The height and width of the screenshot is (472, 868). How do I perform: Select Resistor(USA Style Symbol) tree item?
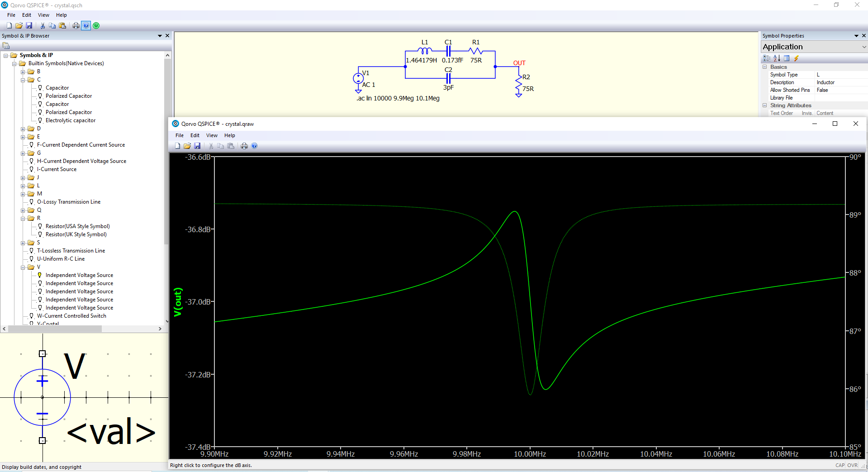click(78, 226)
